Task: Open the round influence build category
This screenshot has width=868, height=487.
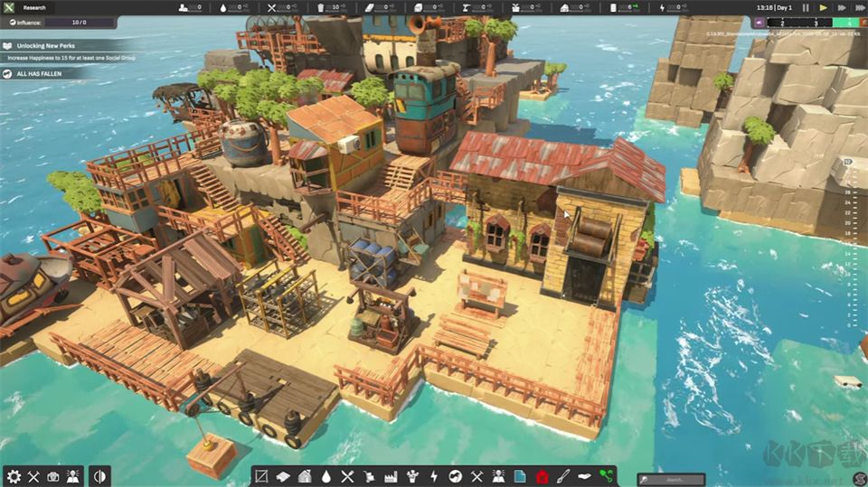Action: [456, 476]
